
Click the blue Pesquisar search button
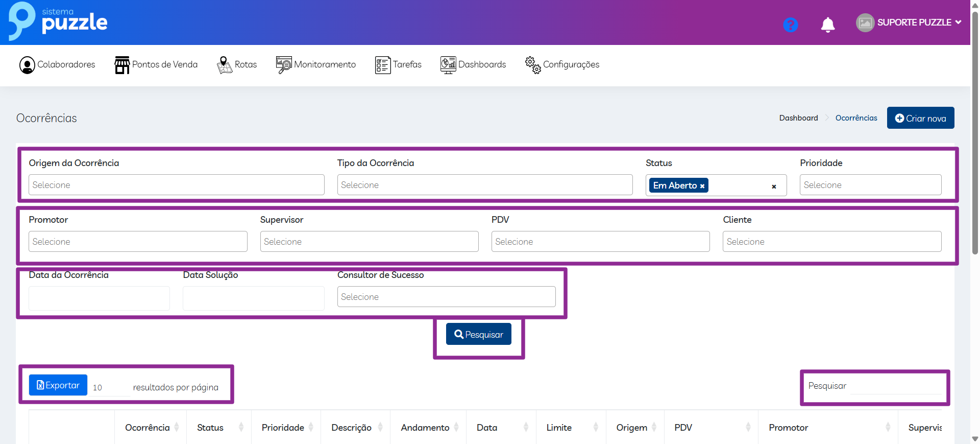[478, 334]
